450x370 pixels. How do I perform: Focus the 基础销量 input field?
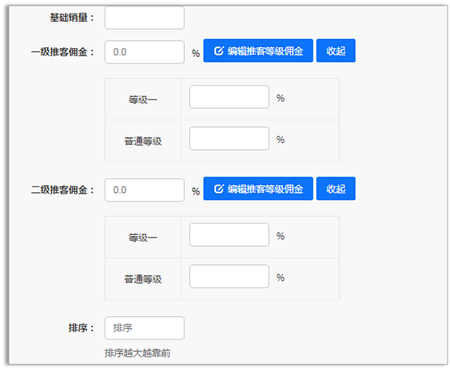click(x=144, y=18)
